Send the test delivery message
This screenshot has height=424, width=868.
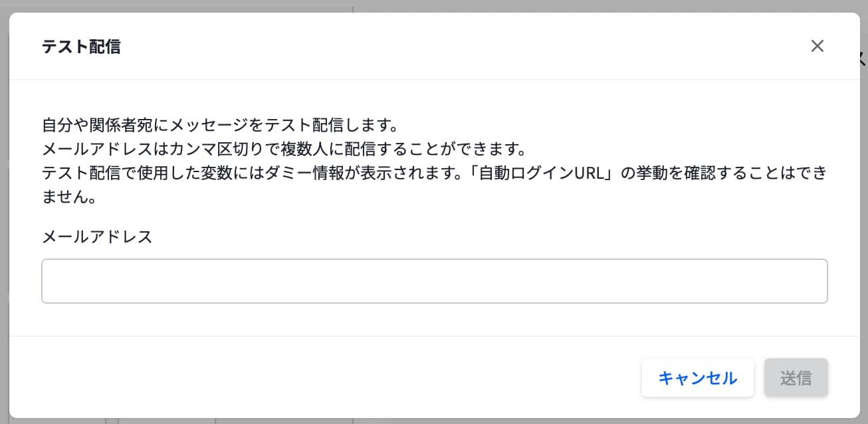click(x=796, y=377)
